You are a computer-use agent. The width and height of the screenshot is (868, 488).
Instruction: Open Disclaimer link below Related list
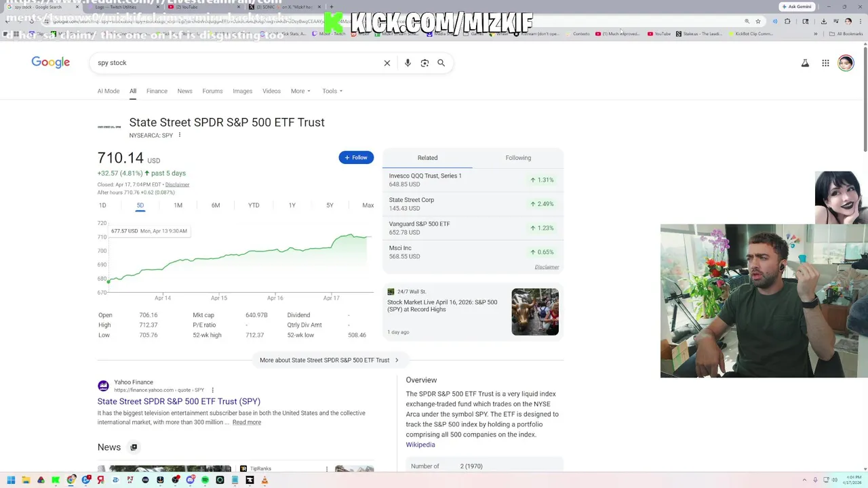point(547,267)
